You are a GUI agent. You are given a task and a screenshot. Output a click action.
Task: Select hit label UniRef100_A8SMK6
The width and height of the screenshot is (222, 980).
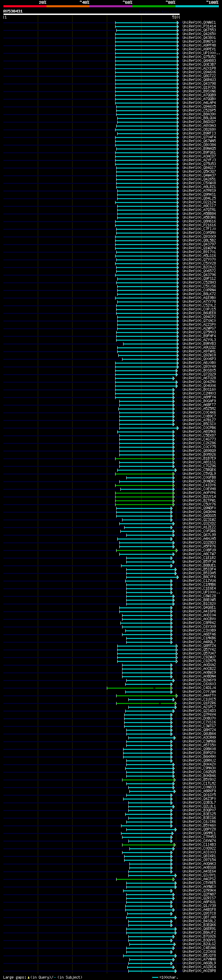click(x=199, y=432)
